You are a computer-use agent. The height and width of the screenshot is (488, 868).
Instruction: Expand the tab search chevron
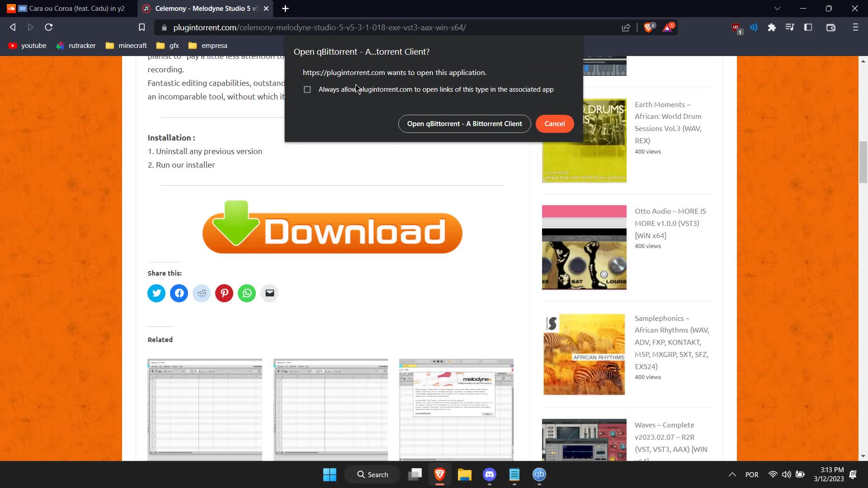coord(777,9)
